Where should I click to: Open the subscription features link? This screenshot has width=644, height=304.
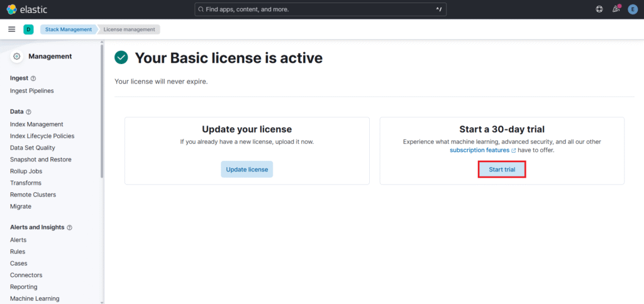(x=480, y=151)
